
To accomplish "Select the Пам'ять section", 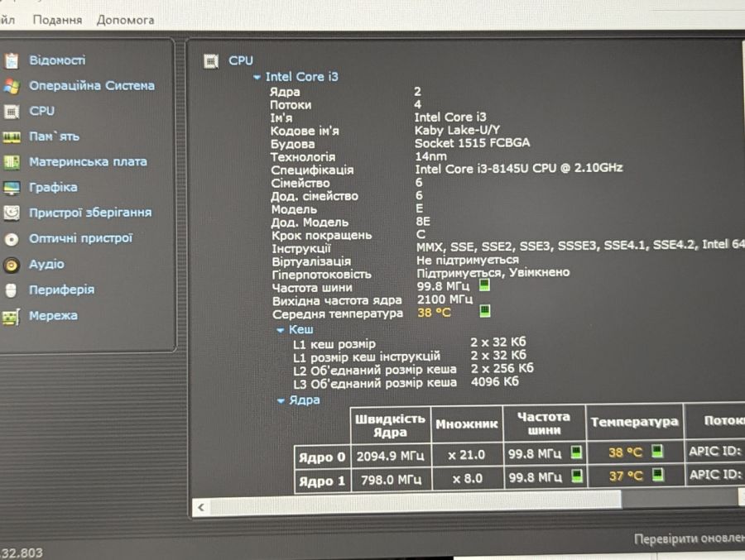I will click(54, 136).
